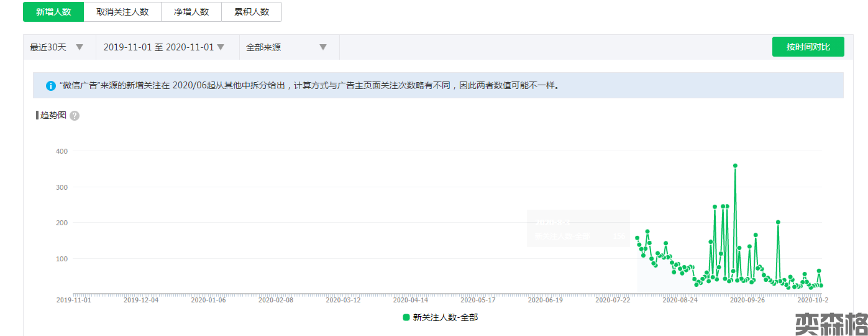
Task: Click the 2019-11-01 x-axis label
Action: click(x=74, y=299)
